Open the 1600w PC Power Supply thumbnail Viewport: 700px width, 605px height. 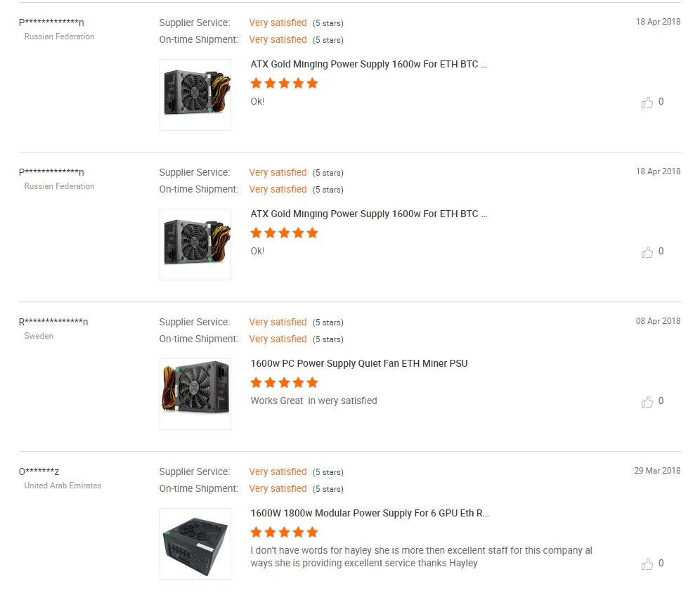coord(195,394)
